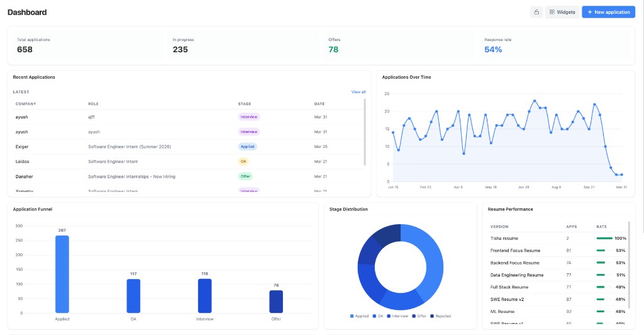Screen dimensions: 644x335
Task: Click the Applied bar in Application Funnel
Action: tap(62, 274)
